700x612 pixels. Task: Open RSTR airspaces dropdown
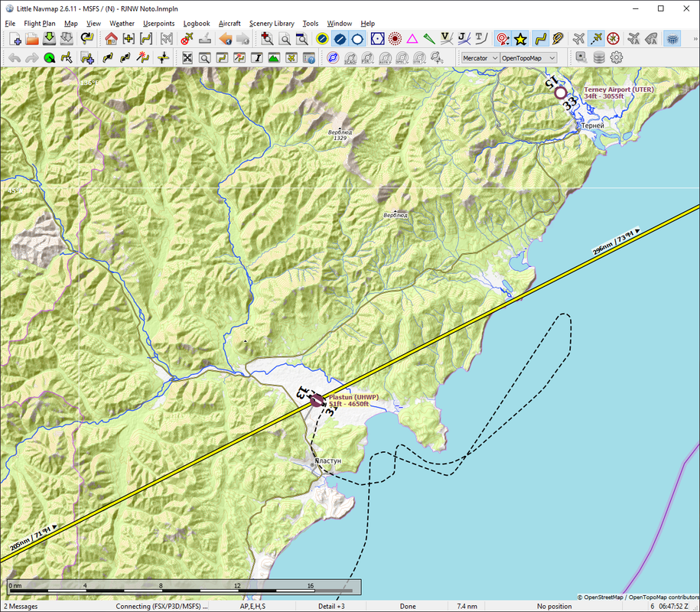point(385,58)
